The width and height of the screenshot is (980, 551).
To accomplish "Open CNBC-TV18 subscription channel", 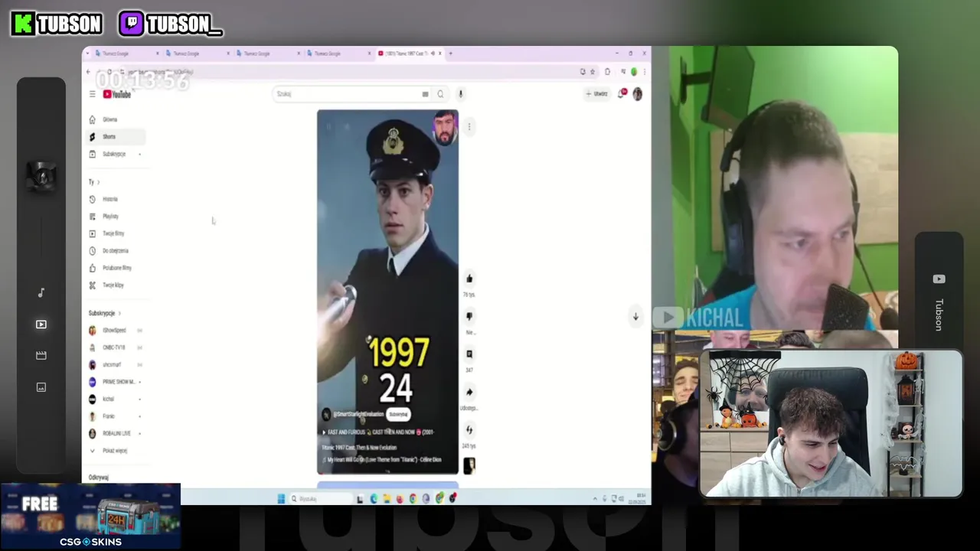I will (x=115, y=347).
